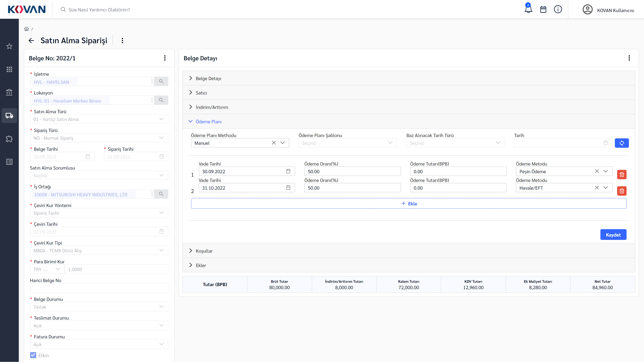Go back with the left arrow icon
This screenshot has height=362, width=644.
pos(31,41)
